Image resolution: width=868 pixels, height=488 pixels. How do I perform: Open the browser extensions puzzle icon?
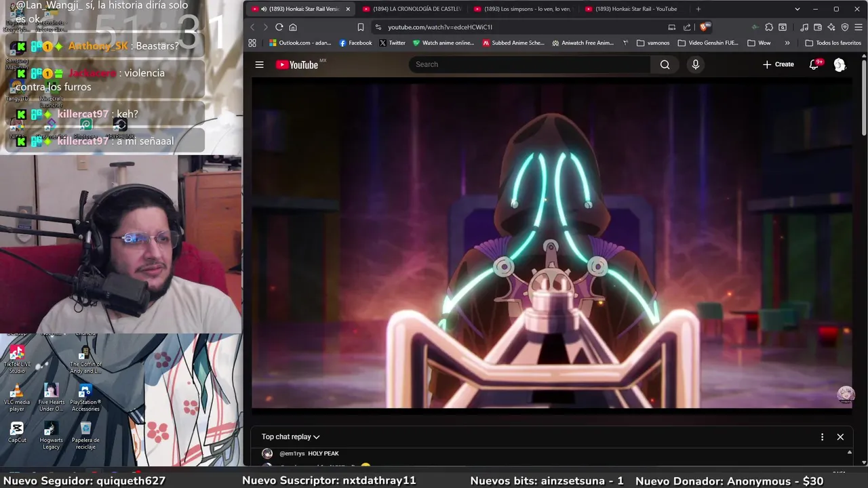click(769, 27)
